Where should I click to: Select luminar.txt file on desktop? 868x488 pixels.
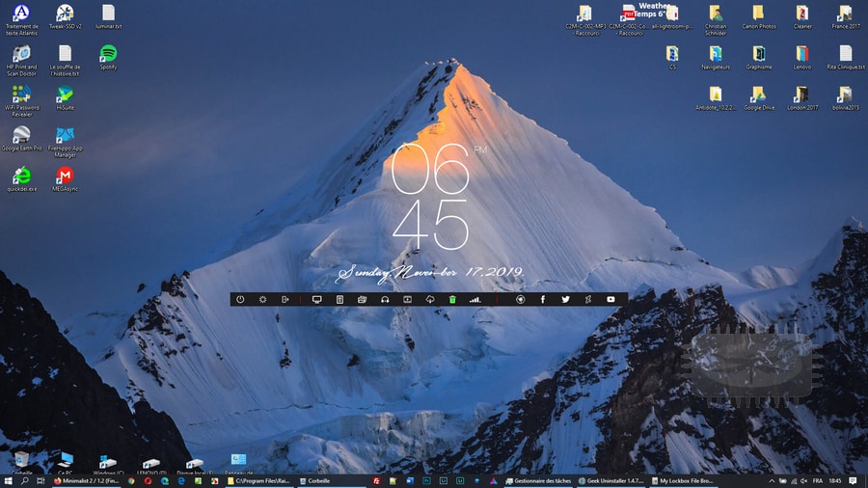108,16
